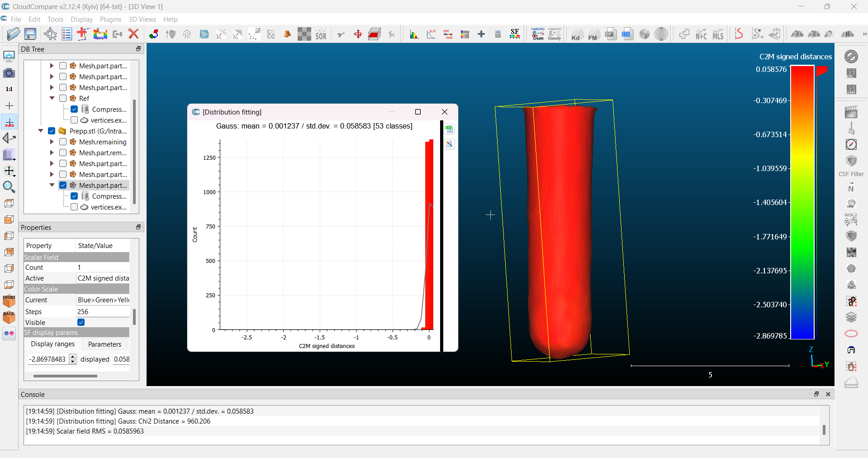Click the cross section tool icon
Image resolution: width=868 pixels, height=458 pixels.
click(x=375, y=34)
